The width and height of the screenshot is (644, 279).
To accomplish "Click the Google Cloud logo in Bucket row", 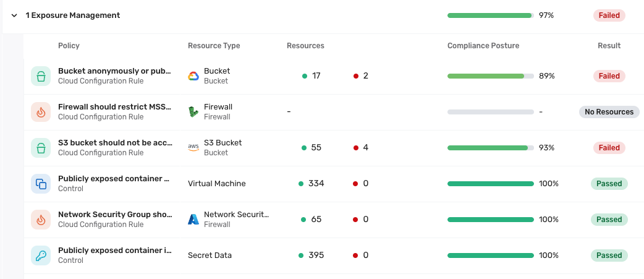I will point(193,76).
